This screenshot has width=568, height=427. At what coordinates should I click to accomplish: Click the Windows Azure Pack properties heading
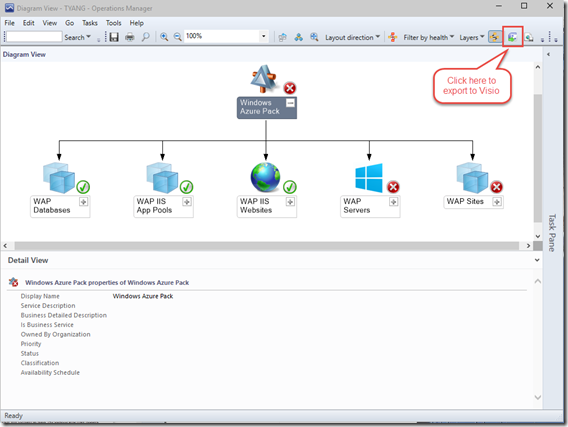pyautogui.click(x=107, y=282)
